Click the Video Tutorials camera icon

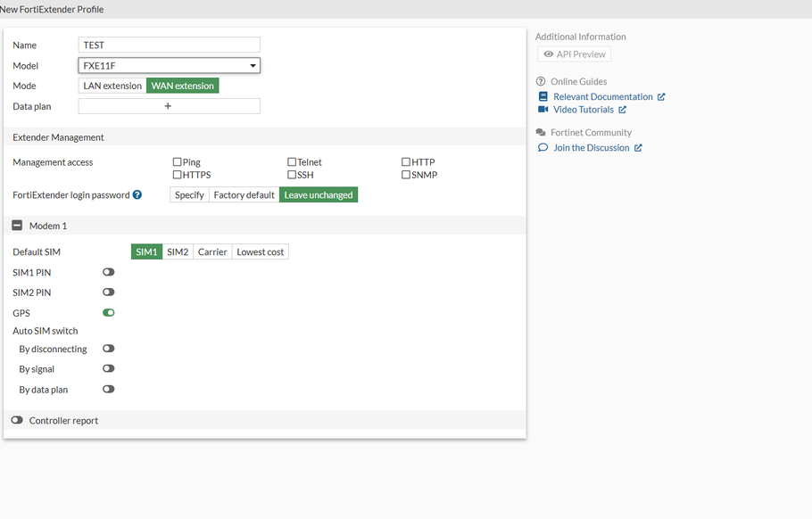[x=543, y=110]
